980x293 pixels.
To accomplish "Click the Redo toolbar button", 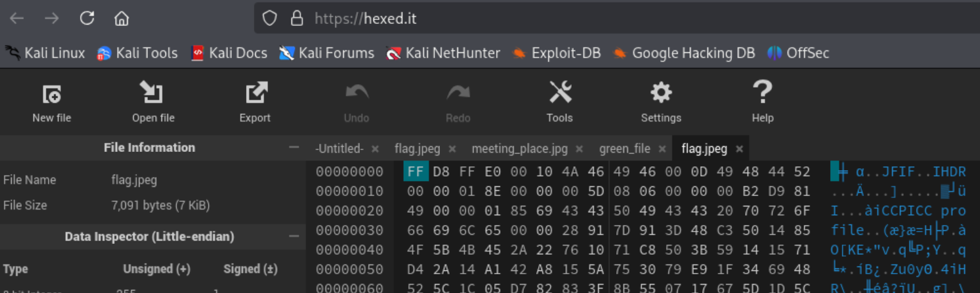I will 458,103.
